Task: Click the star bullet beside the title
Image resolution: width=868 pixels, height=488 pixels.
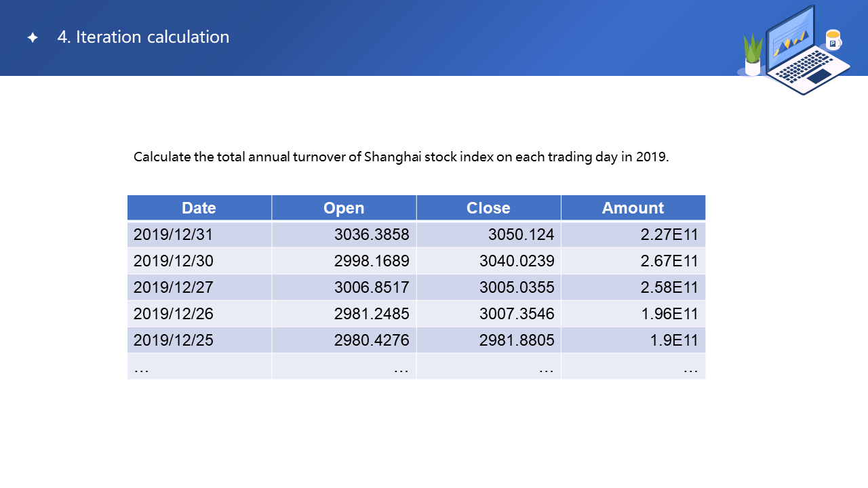Action: (x=33, y=38)
